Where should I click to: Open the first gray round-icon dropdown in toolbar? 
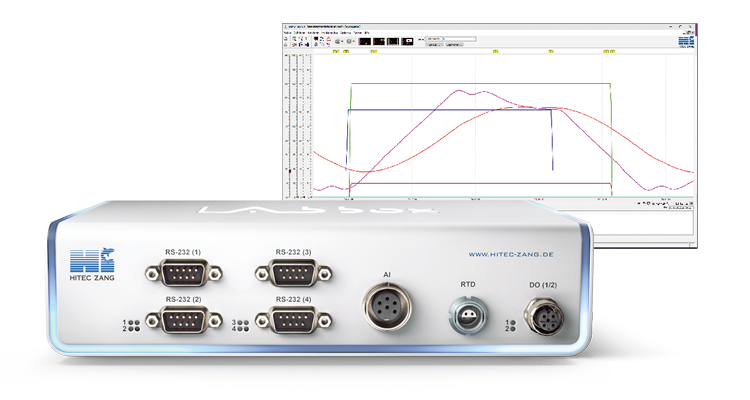tap(339, 42)
